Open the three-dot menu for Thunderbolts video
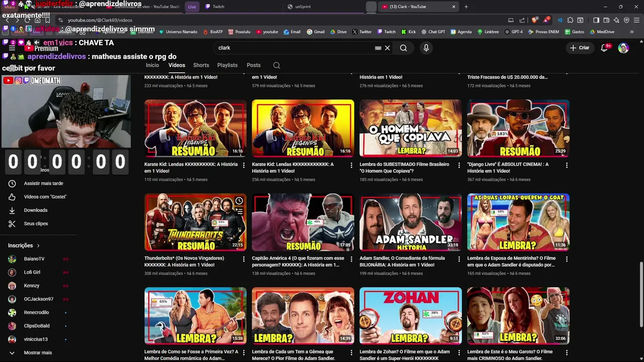The height and width of the screenshot is (362, 644). point(244,259)
